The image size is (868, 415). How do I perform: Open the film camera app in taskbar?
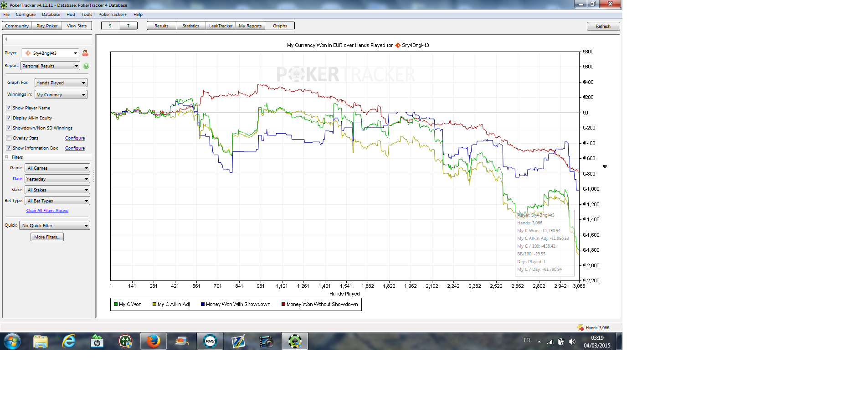(267, 341)
